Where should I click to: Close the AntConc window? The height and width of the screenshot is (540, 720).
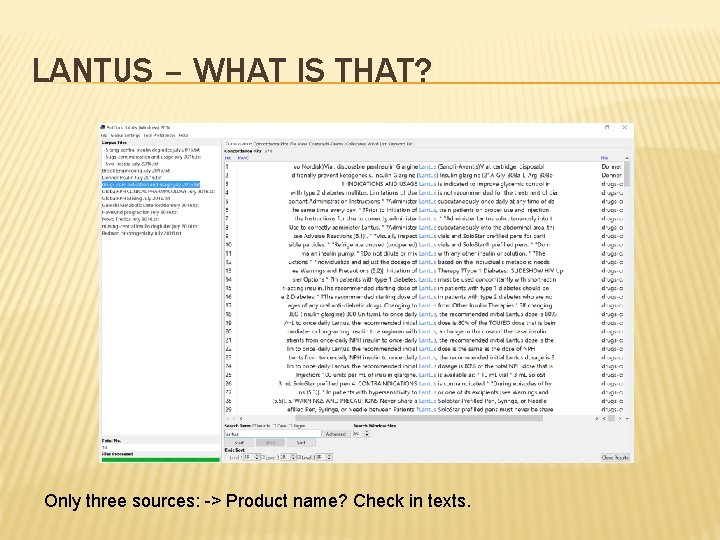(624, 127)
